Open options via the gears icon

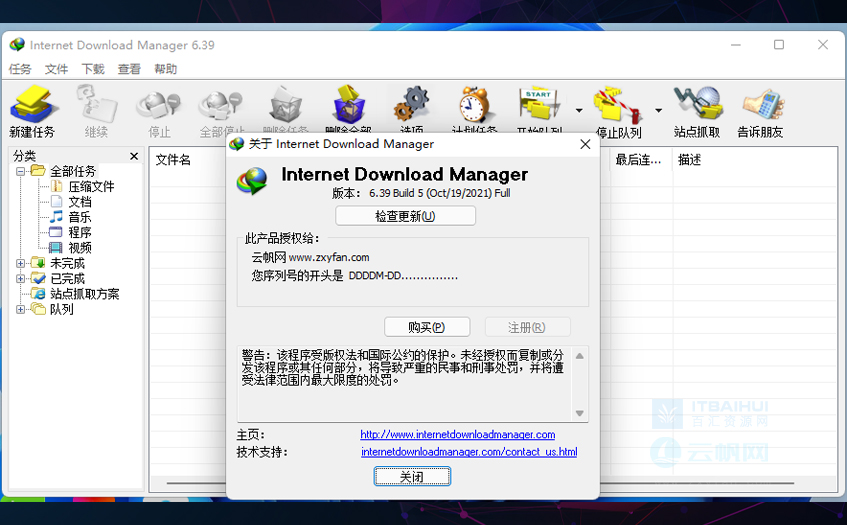click(x=411, y=104)
